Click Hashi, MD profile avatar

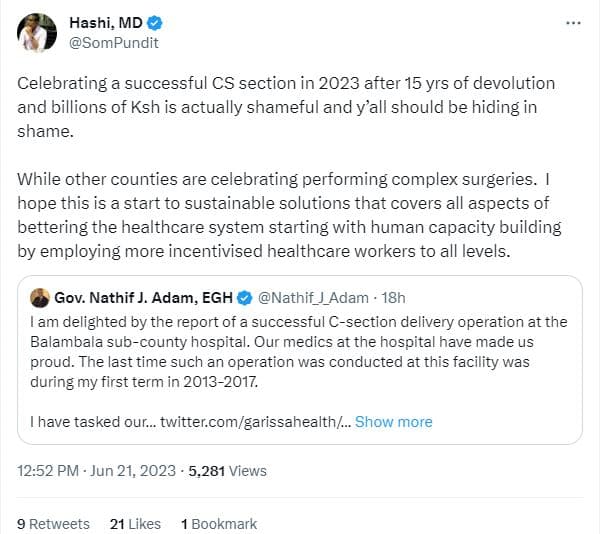(x=37, y=33)
